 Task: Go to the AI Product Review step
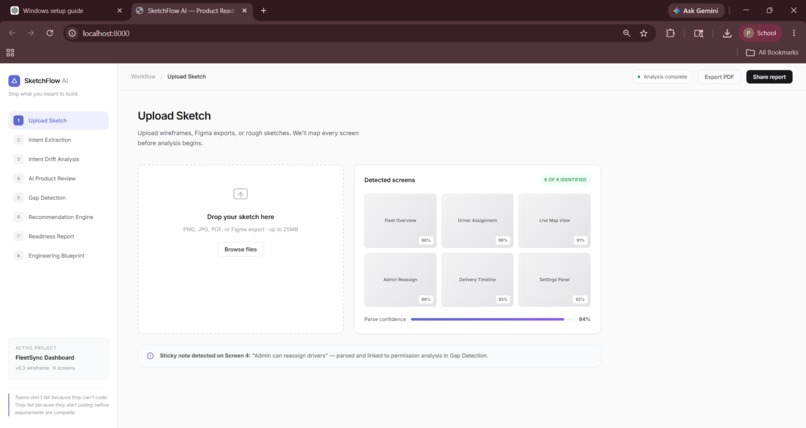coord(59,178)
